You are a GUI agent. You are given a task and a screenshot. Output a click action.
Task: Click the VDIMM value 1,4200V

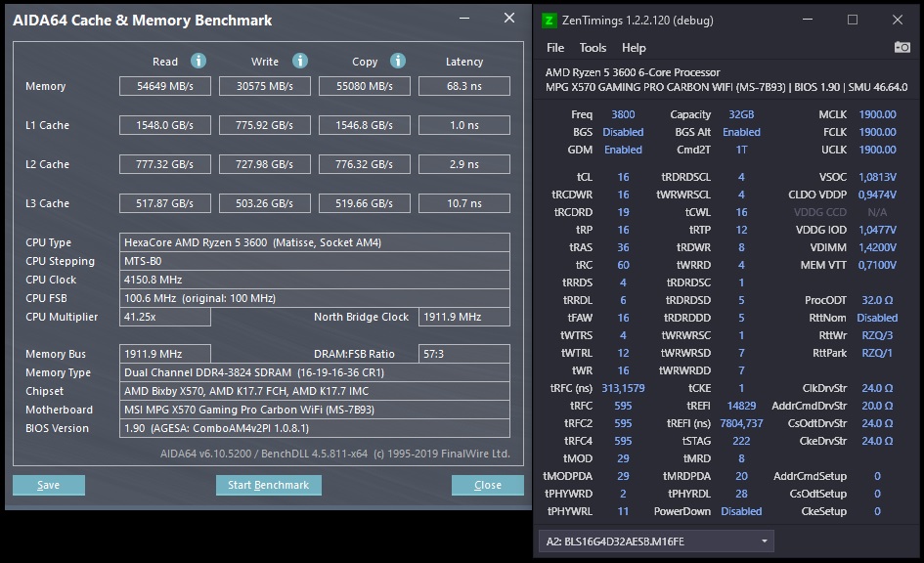tap(877, 247)
